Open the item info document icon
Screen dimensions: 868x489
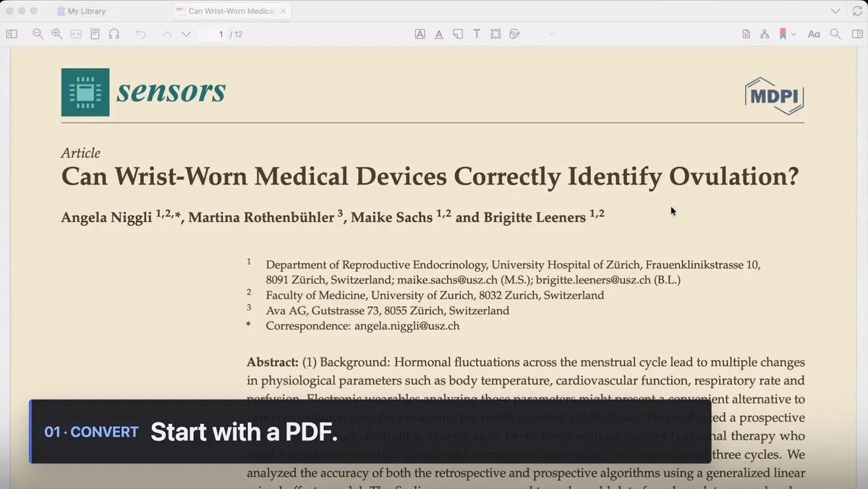tap(746, 34)
